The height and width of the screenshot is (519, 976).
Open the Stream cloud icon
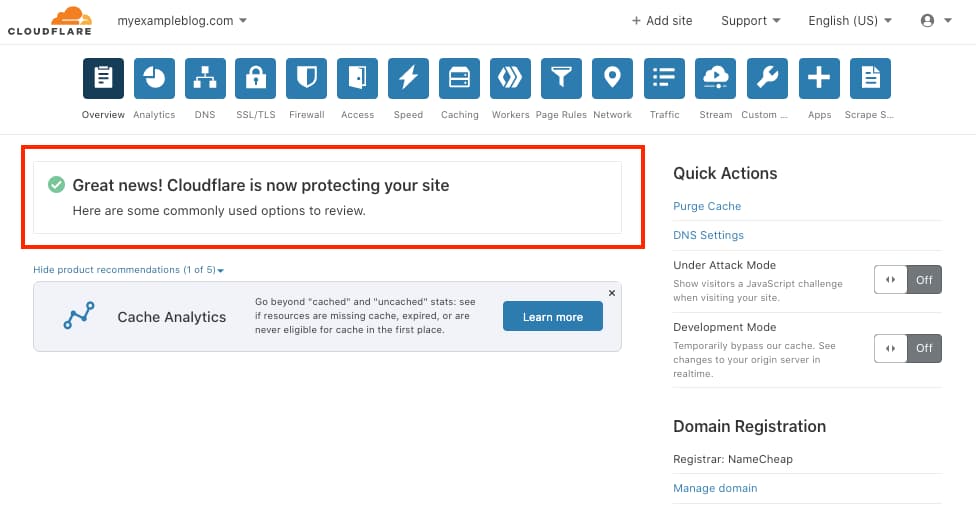[x=715, y=78]
